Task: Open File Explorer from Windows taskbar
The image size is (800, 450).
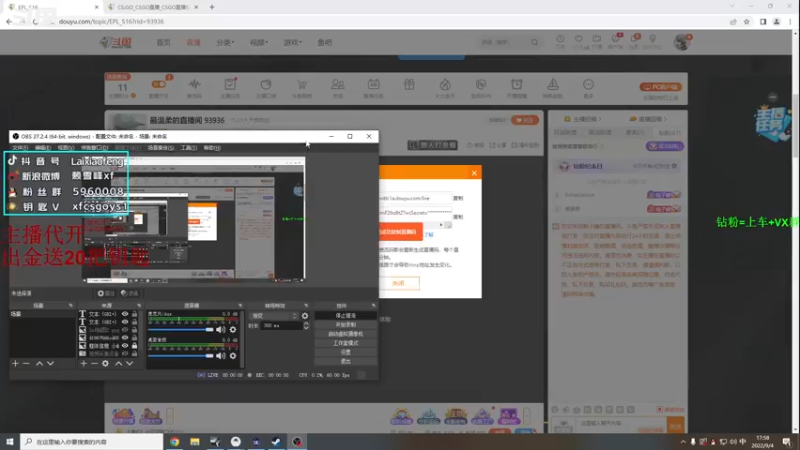Action: click(195, 442)
